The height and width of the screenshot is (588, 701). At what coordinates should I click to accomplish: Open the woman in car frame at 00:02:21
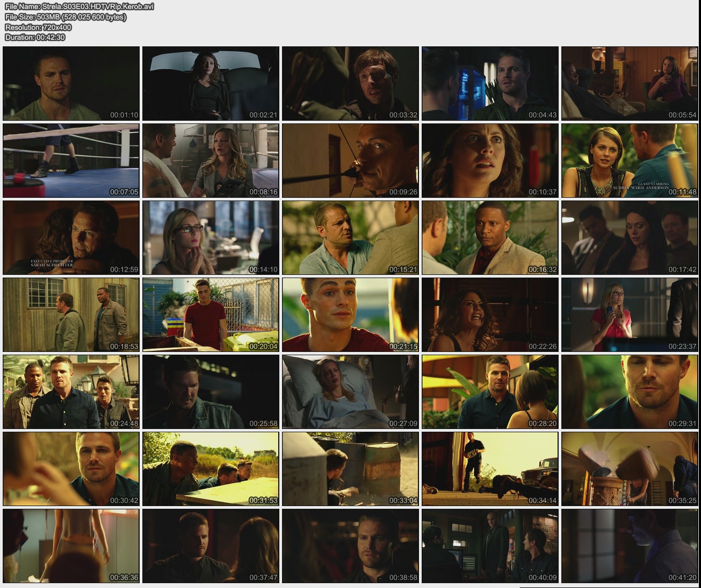point(211,84)
